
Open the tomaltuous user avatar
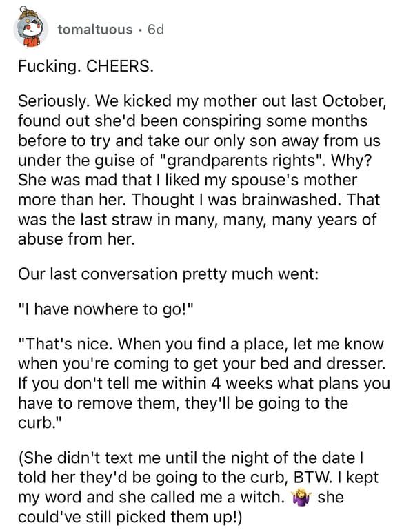(x=31, y=28)
